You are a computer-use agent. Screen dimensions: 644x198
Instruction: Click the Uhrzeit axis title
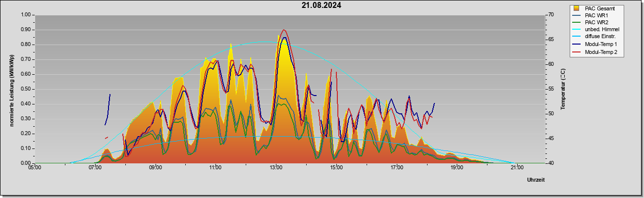536,180
